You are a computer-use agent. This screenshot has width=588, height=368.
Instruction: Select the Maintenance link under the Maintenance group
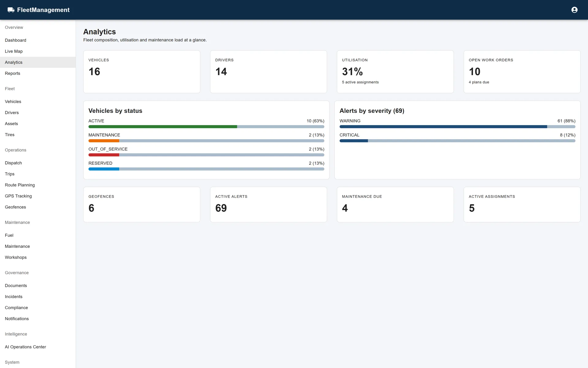point(38,246)
